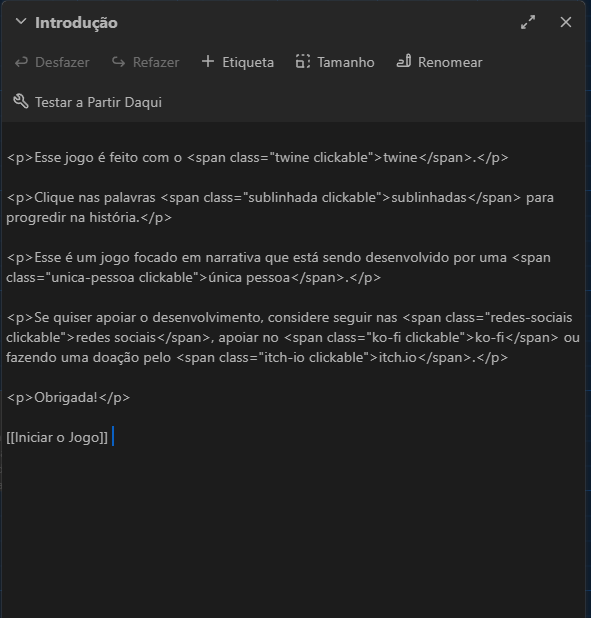Close the Introdução passage dialog
591x618 pixels.
566,22
